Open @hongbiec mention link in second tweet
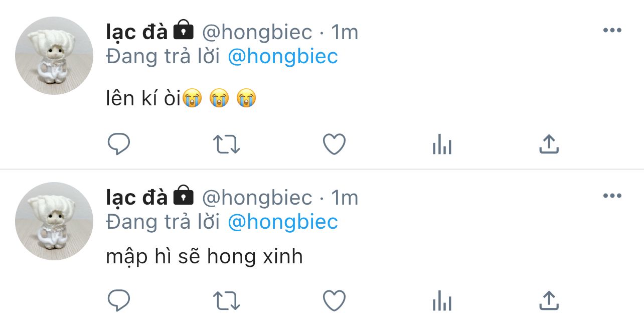Screen dimensions: 644x320 (x=283, y=222)
